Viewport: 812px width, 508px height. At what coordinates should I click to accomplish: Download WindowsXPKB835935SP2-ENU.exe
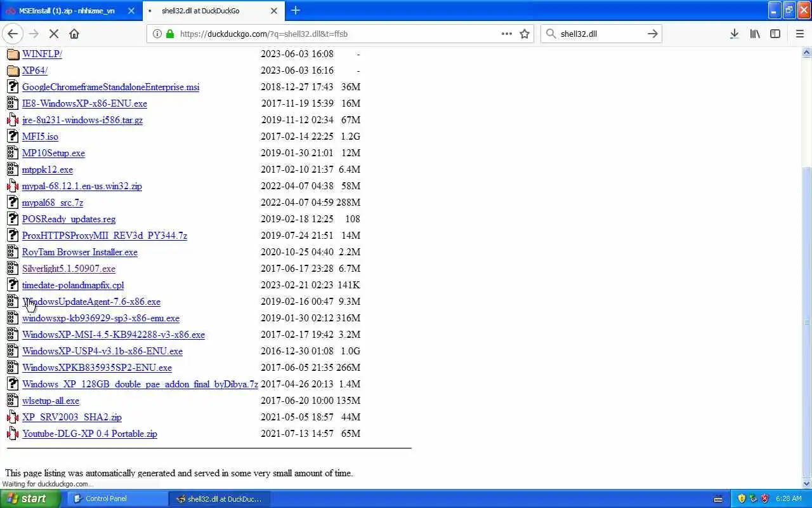coord(97,368)
